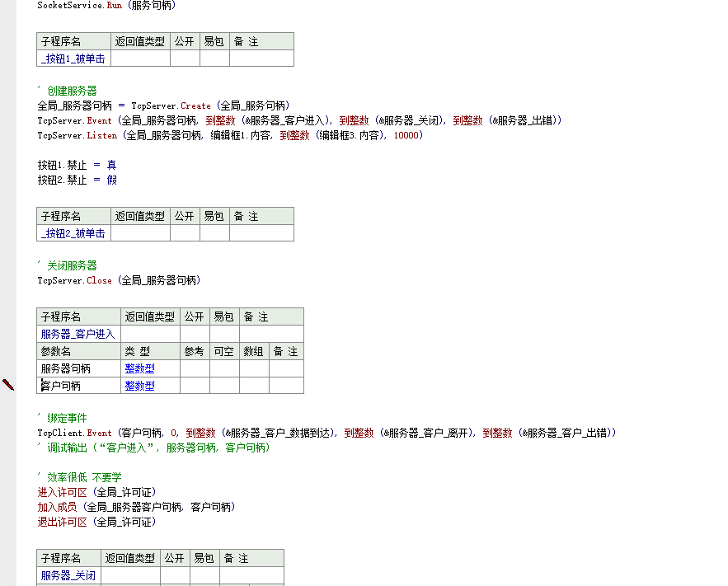Viewport: 728px width, 586px height.
Task: Click the comment 效率很低 不要学
Action: click(x=79, y=477)
